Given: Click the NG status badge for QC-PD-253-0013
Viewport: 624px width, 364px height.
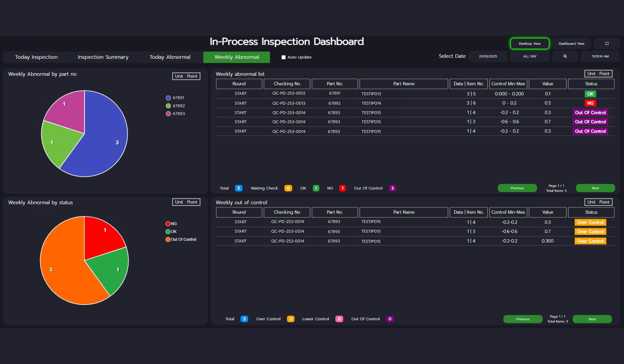Looking at the screenshot, I should click(x=590, y=103).
